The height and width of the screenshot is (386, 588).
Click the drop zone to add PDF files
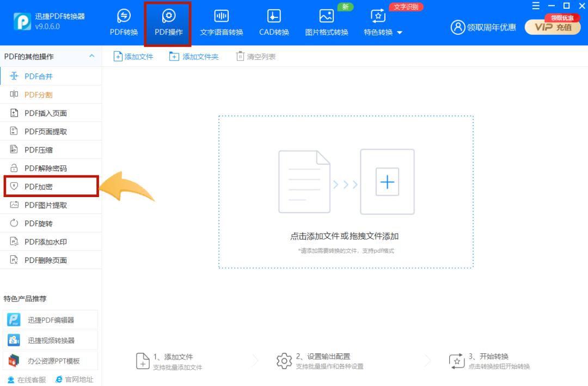[x=345, y=182]
